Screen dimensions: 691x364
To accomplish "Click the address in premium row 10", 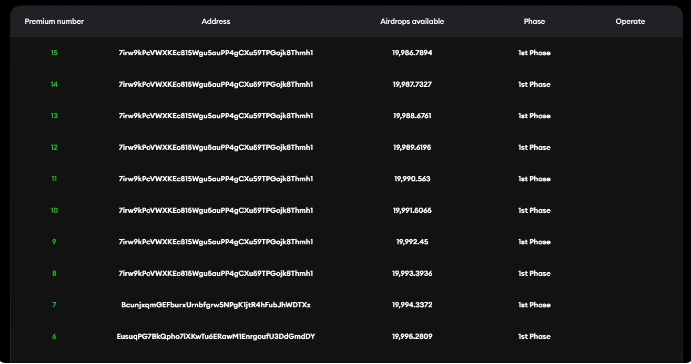I will pyautogui.click(x=215, y=210).
